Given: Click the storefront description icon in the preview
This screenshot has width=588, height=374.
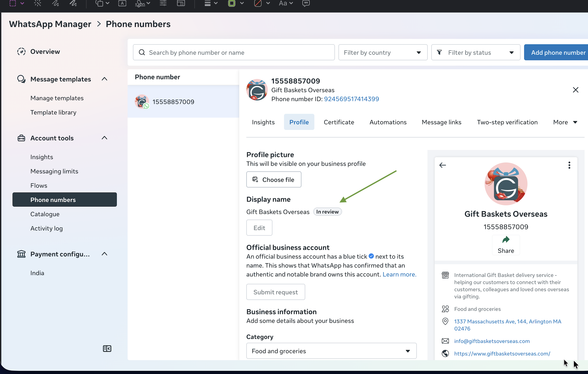Looking at the screenshot, I should [445, 275].
